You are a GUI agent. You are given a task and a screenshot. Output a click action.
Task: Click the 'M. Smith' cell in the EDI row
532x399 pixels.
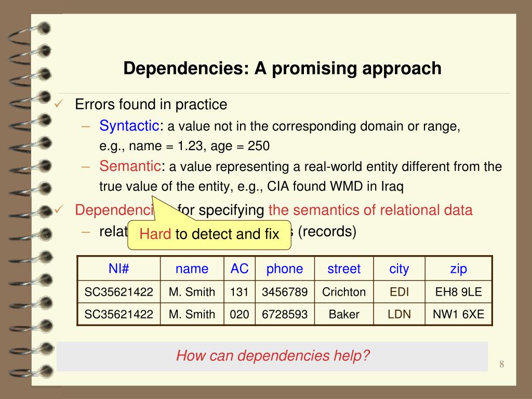(192, 292)
